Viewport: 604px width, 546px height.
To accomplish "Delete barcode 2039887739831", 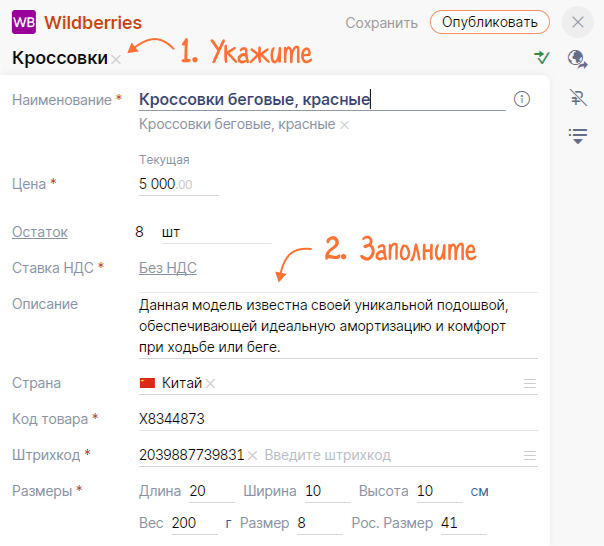I will pyautogui.click(x=253, y=455).
